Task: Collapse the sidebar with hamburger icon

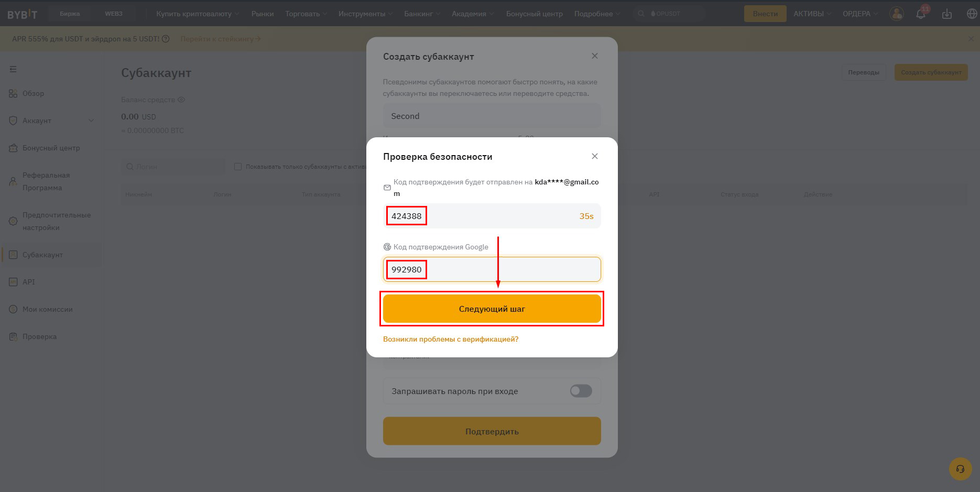Action: point(13,69)
